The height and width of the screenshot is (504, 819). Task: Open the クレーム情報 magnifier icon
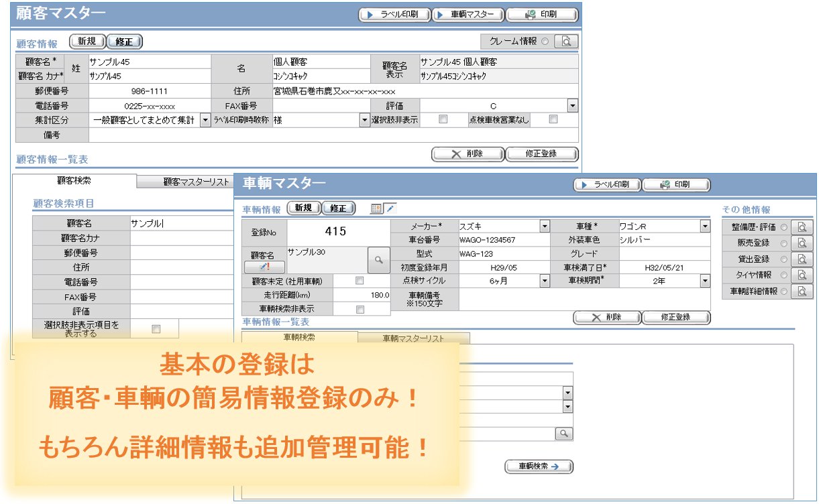(566, 42)
